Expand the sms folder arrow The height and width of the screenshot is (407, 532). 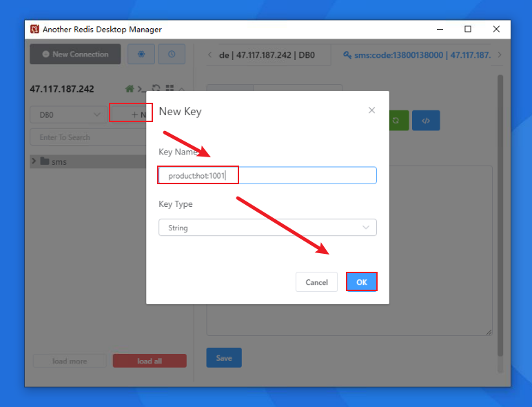click(34, 161)
